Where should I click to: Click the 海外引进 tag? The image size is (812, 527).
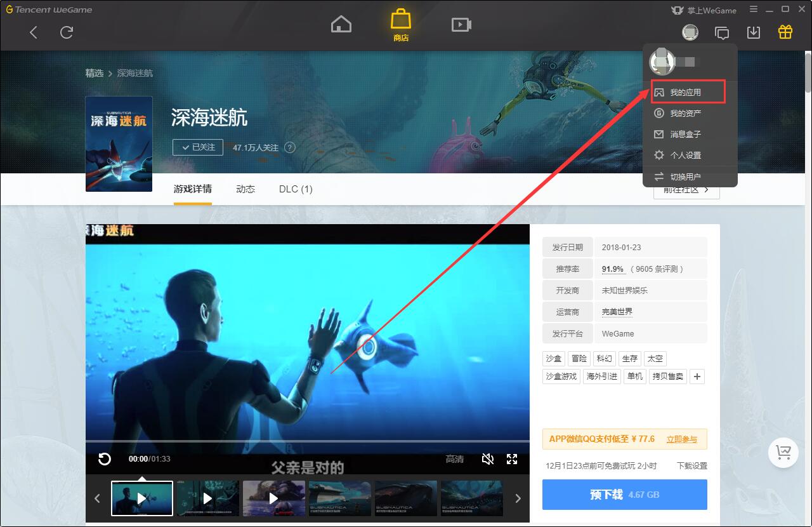click(602, 377)
